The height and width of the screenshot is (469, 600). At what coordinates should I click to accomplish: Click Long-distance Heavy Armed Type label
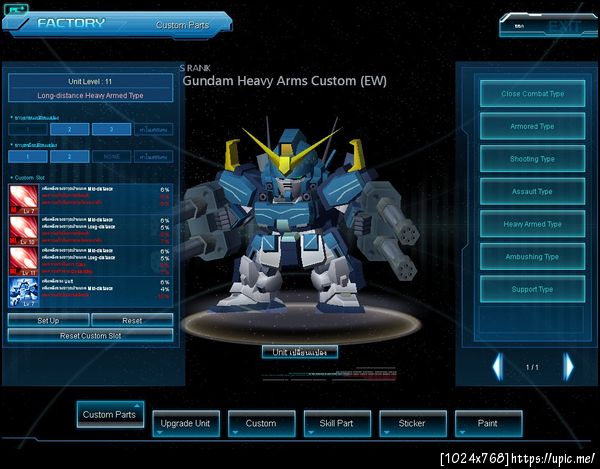tap(90, 96)
